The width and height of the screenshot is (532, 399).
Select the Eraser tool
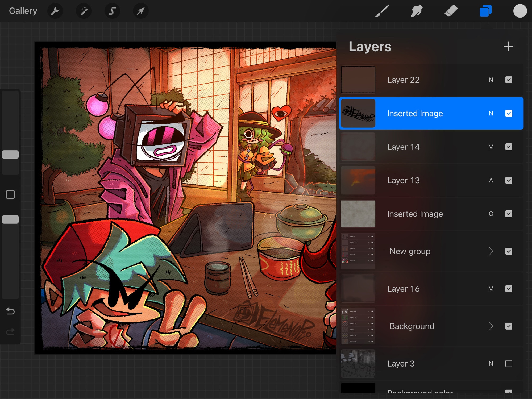tap(451, 11)
